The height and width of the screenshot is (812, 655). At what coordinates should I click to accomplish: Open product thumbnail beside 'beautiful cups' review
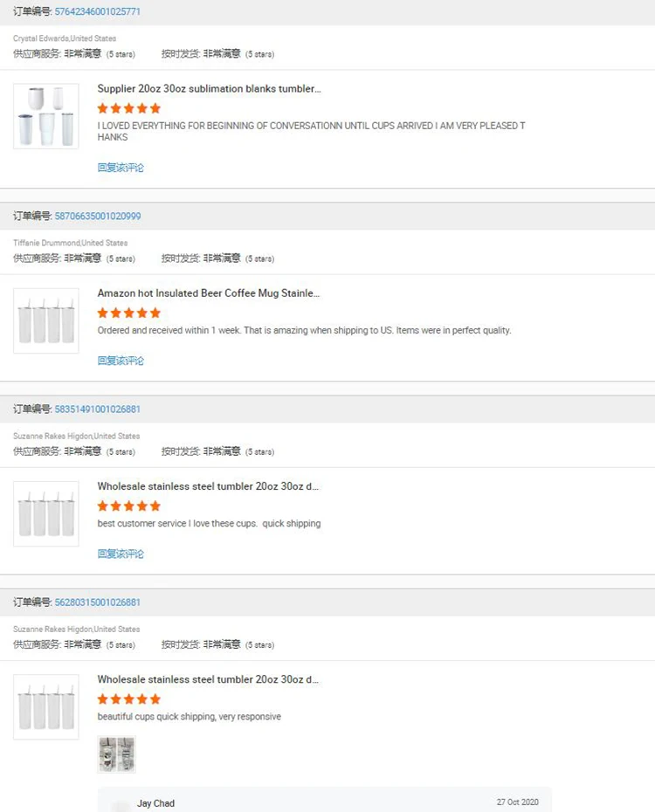pyautogui.click(x=45, y=706)
